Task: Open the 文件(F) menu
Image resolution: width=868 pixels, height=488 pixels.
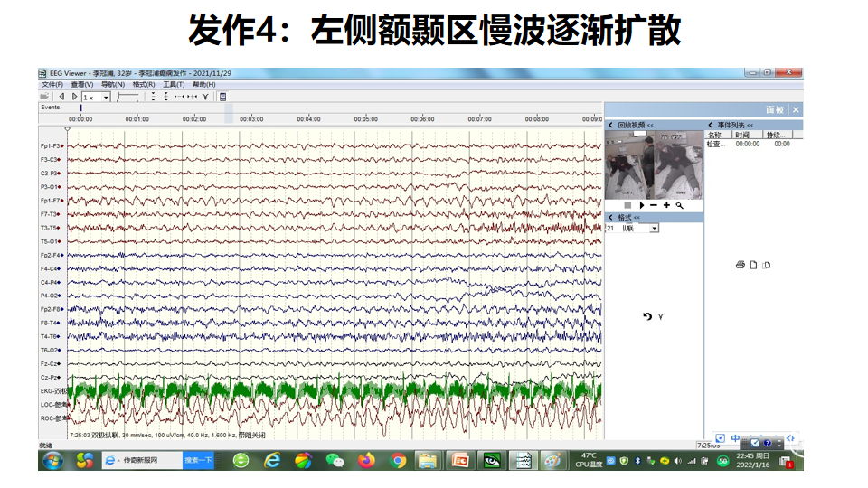Action: click(52, 84)
